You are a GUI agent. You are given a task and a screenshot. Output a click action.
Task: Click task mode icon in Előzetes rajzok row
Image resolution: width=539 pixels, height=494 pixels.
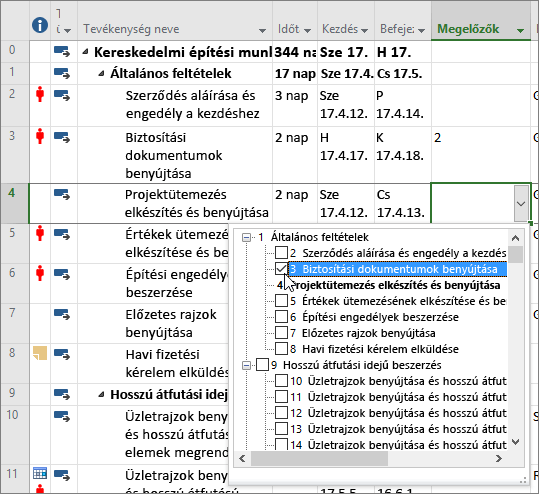coord(62,314)
